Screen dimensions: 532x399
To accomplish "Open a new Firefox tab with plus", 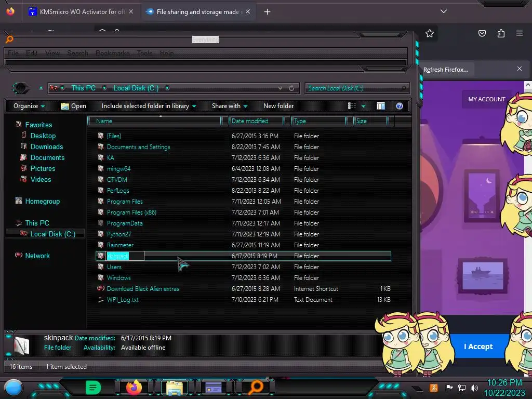I will click(x=268, y=12).
